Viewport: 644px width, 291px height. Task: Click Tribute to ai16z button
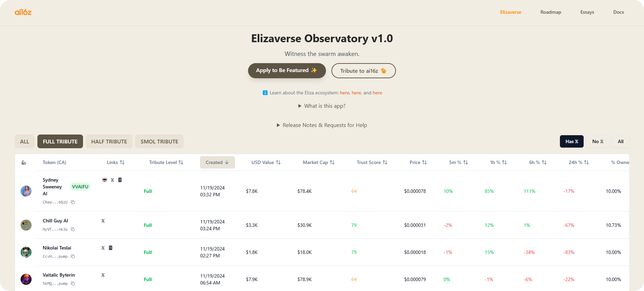click(363, 71)
